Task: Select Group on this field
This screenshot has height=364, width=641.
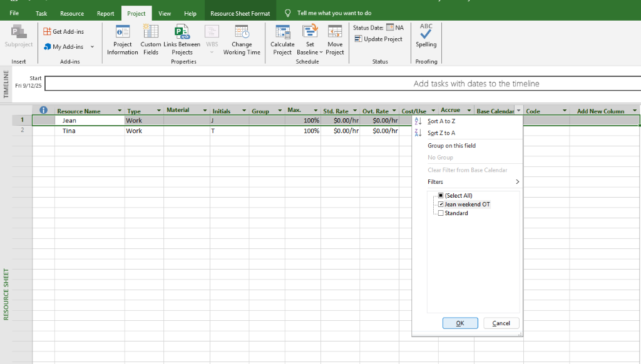Action: (x=451, y=146)
